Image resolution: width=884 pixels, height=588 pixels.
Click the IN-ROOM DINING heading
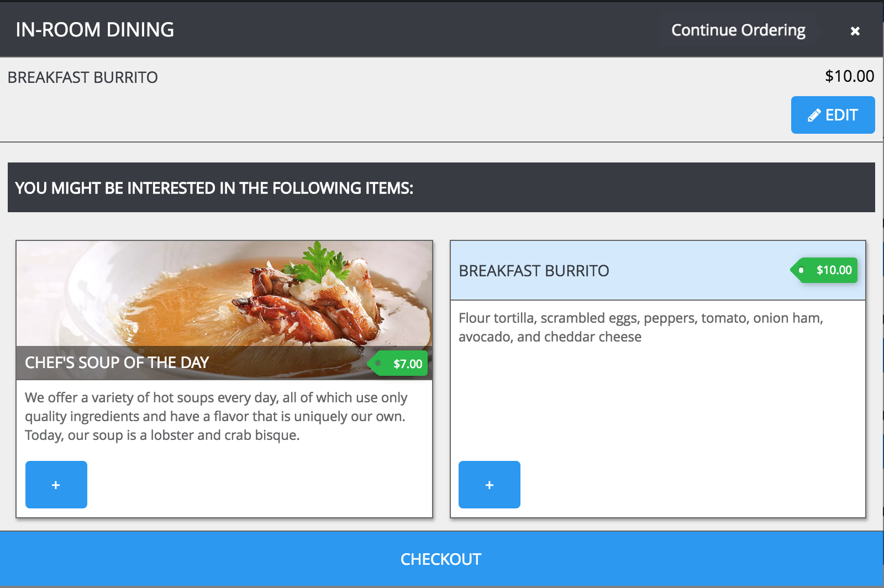[x=95, y=30]
